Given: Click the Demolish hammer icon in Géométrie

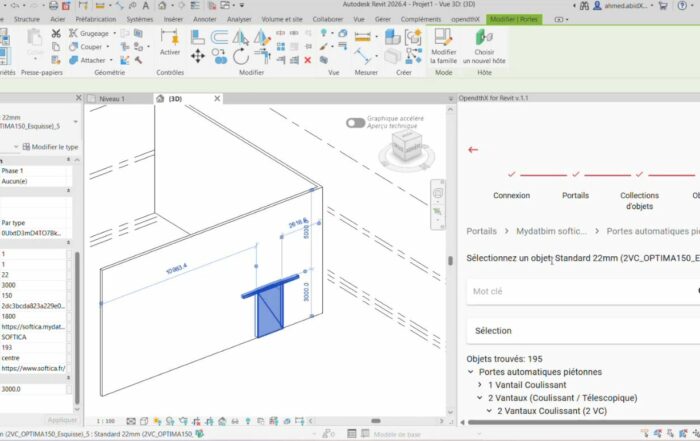Looking at the screenshot, I should 138,60.
